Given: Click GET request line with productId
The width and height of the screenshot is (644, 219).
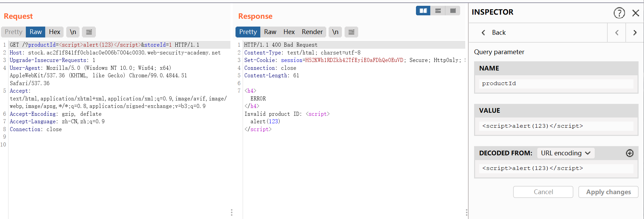Looking at the screenshot, I should pos(104,45).
